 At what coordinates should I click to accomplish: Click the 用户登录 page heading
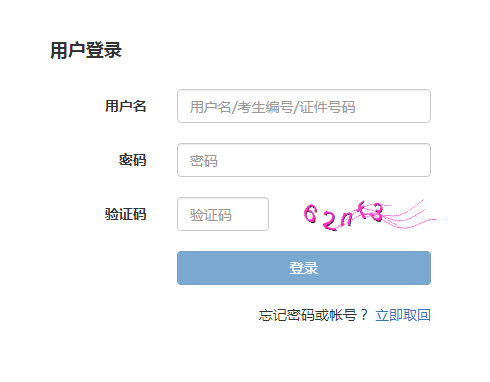tap(86, 50)
